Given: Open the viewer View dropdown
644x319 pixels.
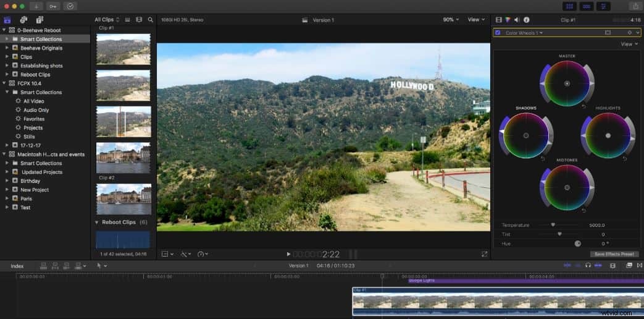Looking at the screenshot, I should pos(476,20).
